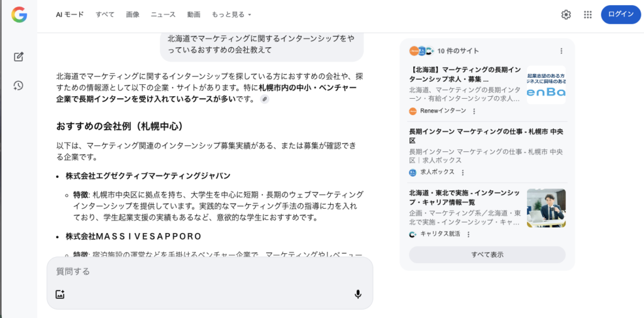Switch to the 画像 tab
This screenshot has width=644, height=318.
coord(133,14)
